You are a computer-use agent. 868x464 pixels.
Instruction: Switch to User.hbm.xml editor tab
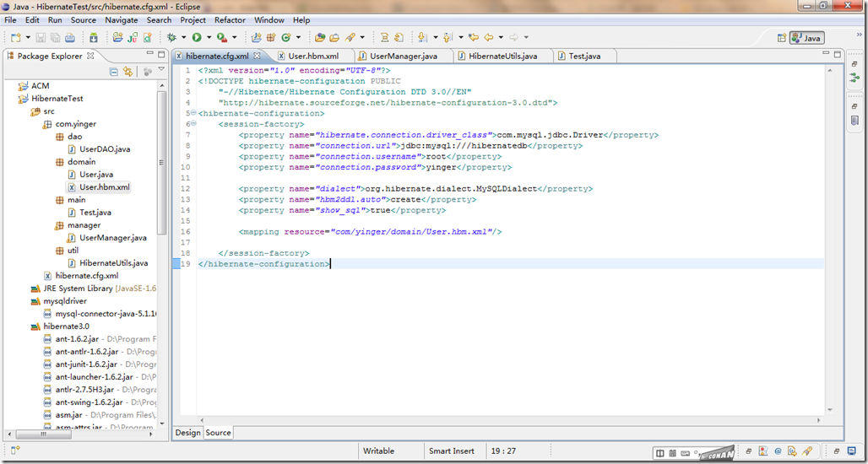point(312,56)
